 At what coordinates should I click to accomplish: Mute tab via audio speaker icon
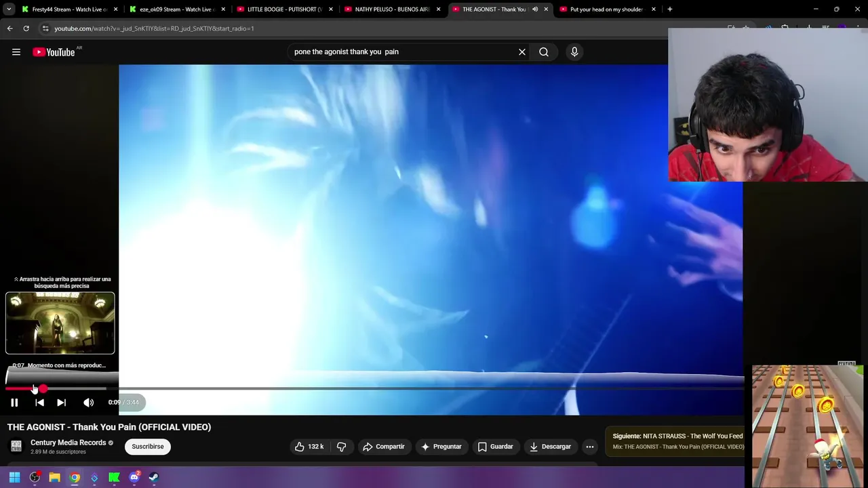(534, 9)
